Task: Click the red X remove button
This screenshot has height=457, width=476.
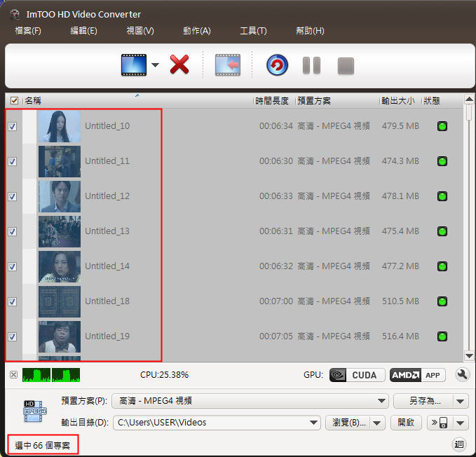Action: [x=180, y=65]
